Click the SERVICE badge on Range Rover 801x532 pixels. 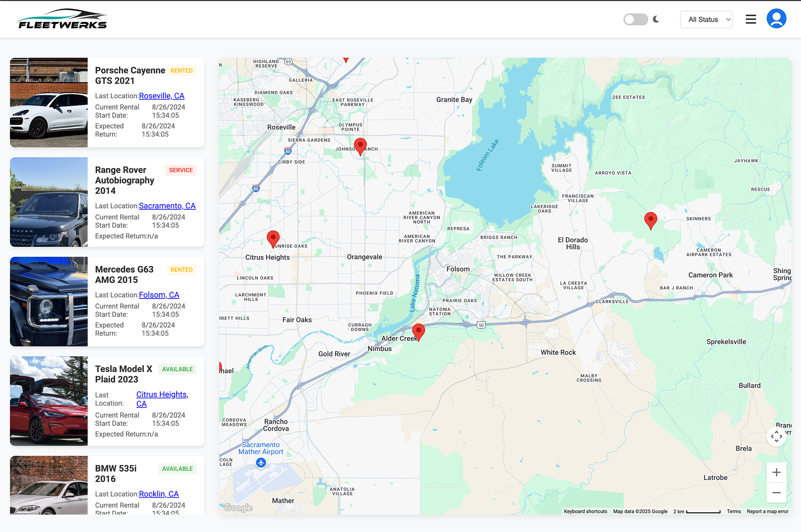181,170
